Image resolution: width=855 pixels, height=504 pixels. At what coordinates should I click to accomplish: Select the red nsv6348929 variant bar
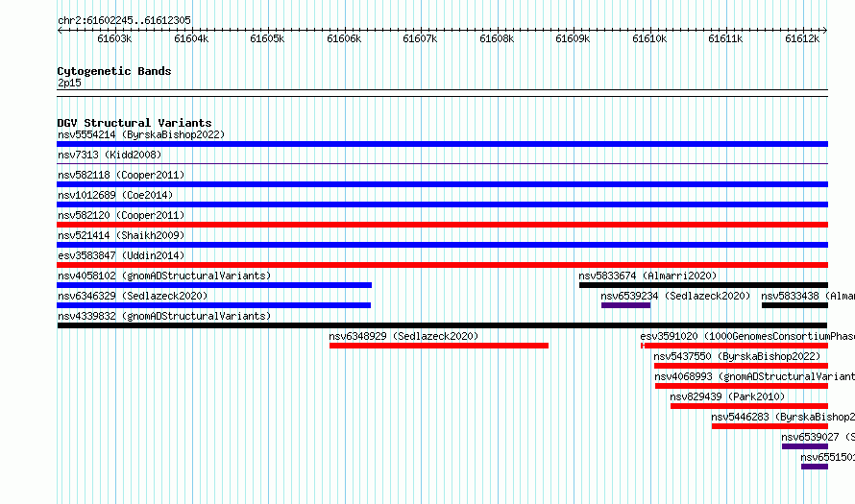[439, 346]
